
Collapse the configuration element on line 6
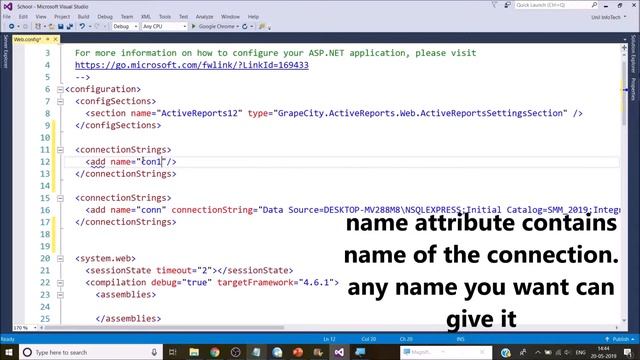pos(60,89)
